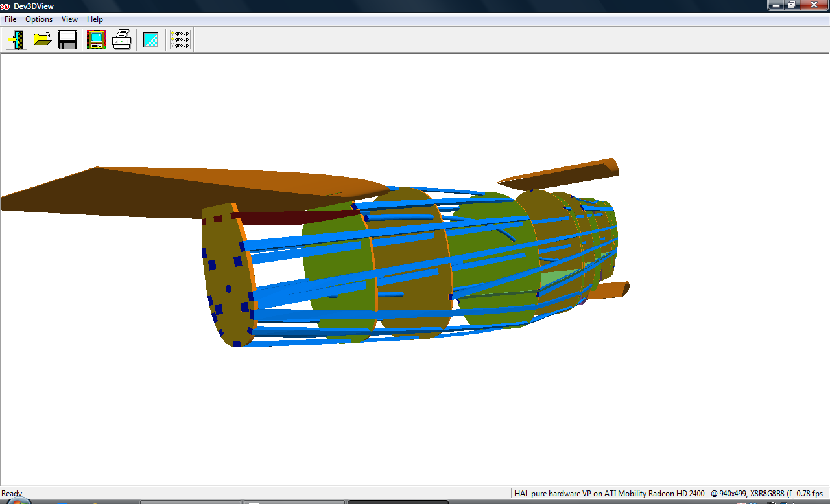Click the fps readout in status bar
This screenshot has height=504, width=830.
(810, 494)
